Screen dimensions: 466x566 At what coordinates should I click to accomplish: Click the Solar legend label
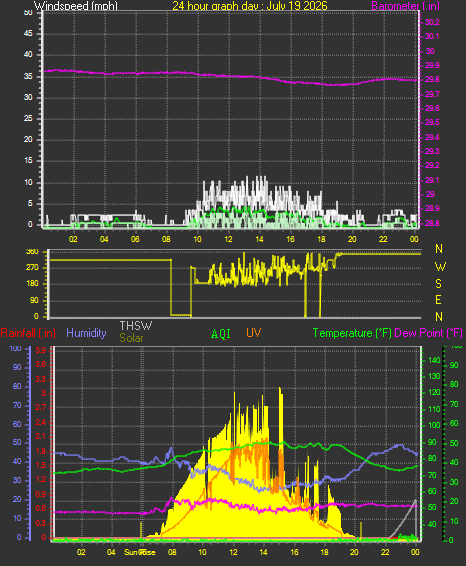131,338
